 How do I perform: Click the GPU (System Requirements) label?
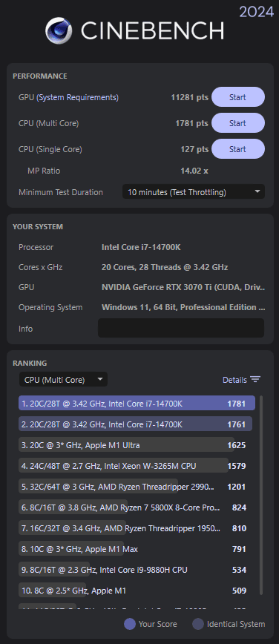pos(68,97)
